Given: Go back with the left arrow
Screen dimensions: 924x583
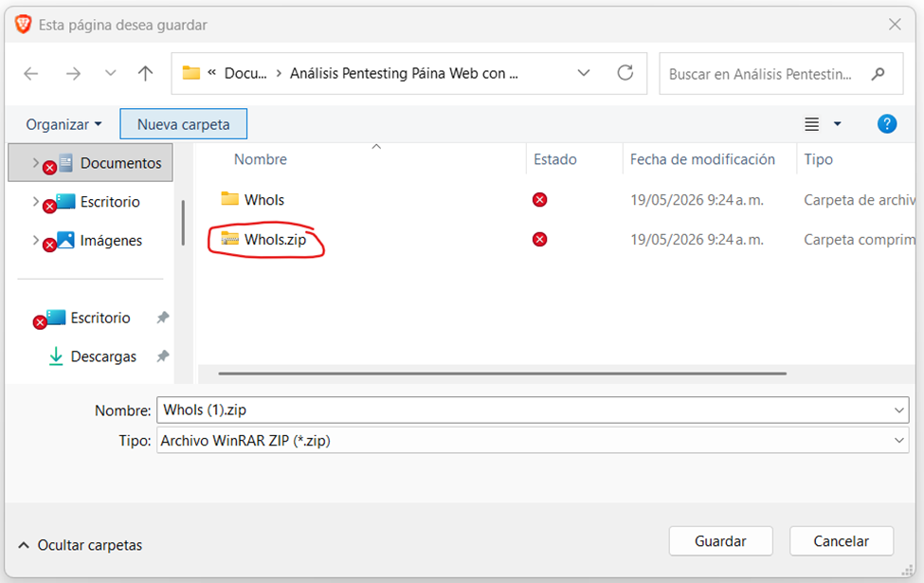Looking at the screenshot, I should coord(30,74).
